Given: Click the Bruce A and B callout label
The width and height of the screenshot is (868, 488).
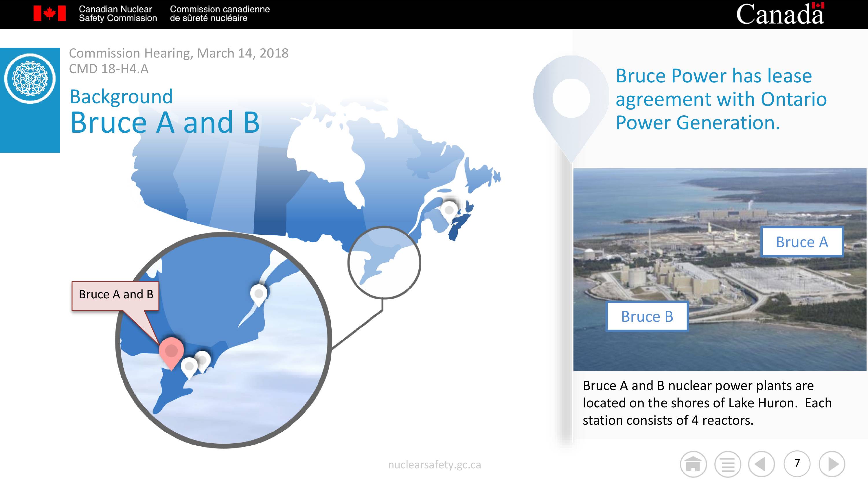Looking at the screenshot, I should (115, 296).
